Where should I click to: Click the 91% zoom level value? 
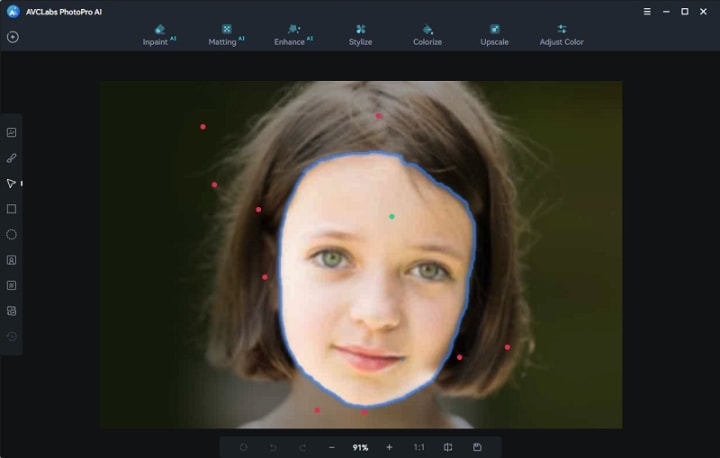360,447
